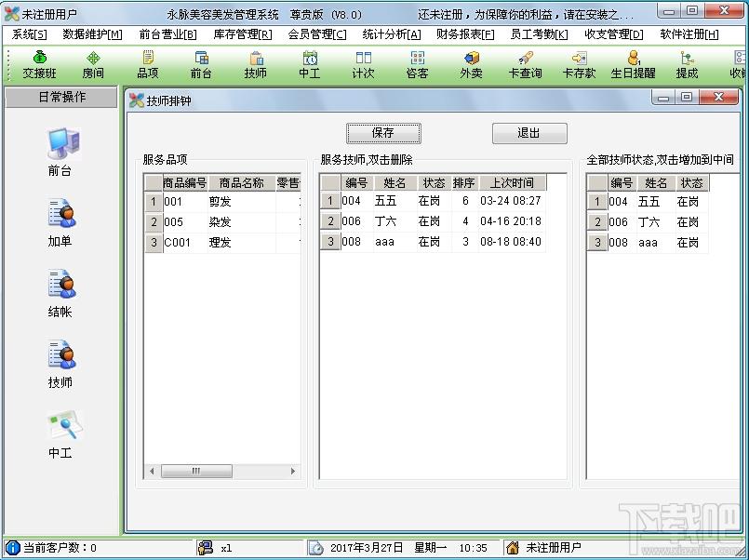Select the 计次 count toolbar icon

click(x=363, y=65)
